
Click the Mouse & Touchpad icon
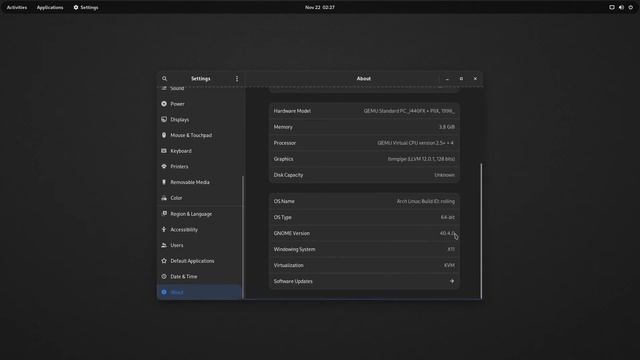click(x=164, y=135)
